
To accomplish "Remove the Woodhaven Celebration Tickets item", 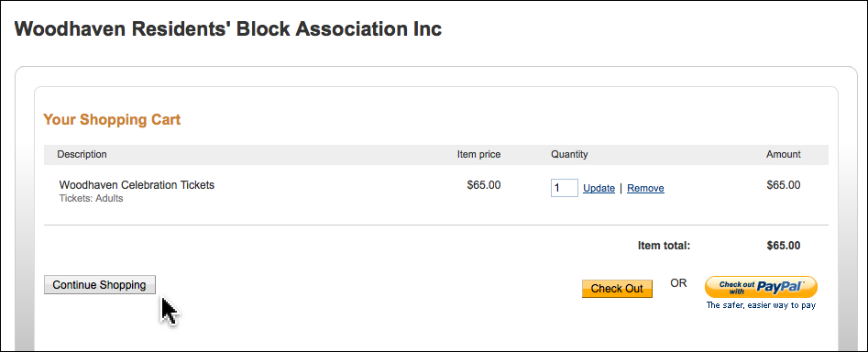I will [x=645, y=188].
